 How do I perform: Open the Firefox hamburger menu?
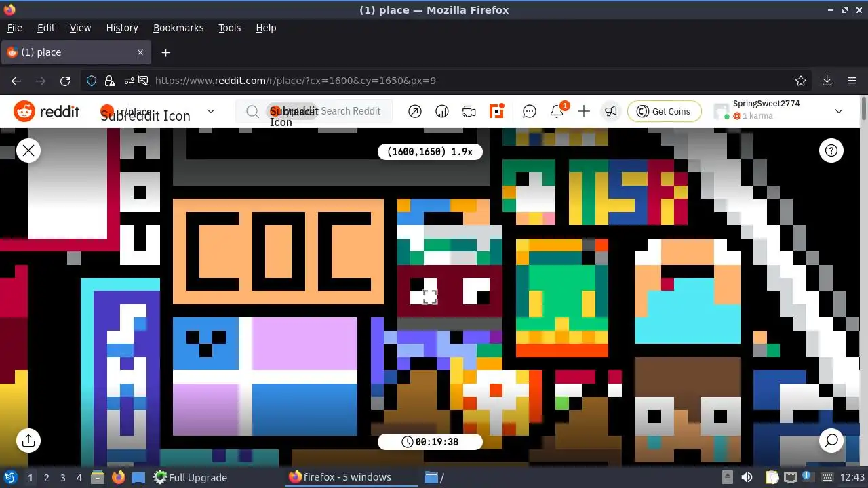pyautogui.click(x=852, y=81)
